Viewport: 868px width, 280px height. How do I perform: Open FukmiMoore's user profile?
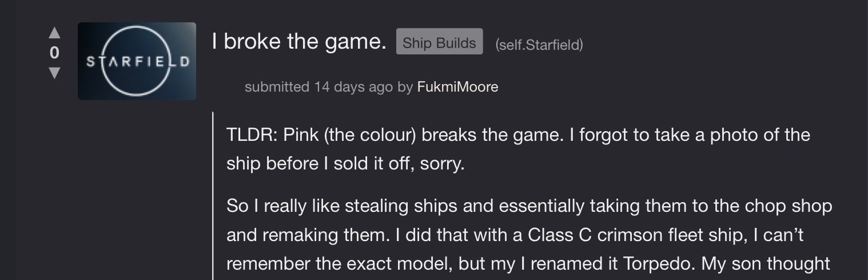457,87
